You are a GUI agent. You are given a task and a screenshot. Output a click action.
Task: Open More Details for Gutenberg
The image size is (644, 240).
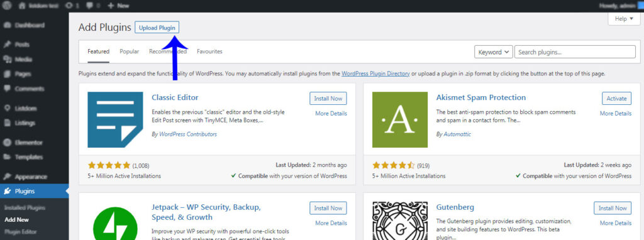(x=616, y=223)
